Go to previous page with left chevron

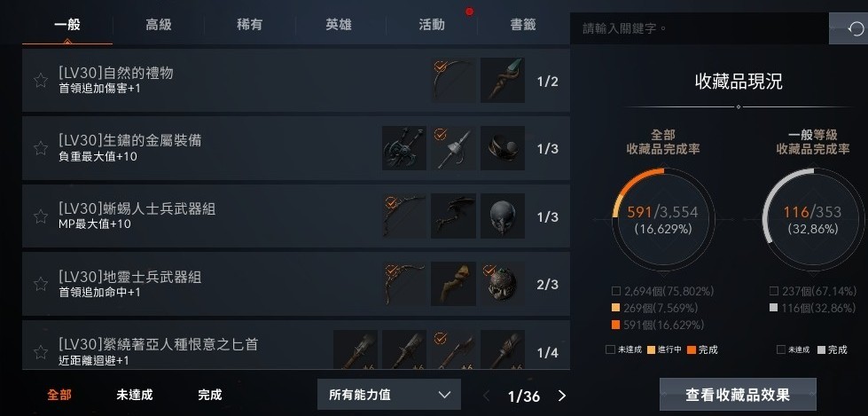[486, 396]
